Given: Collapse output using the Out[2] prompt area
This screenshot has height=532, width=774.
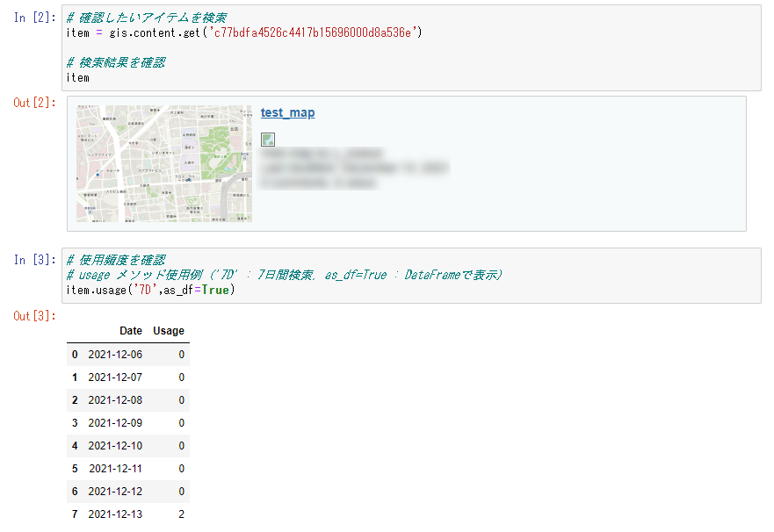Looking at the screenshot, I should coord(34,103).
